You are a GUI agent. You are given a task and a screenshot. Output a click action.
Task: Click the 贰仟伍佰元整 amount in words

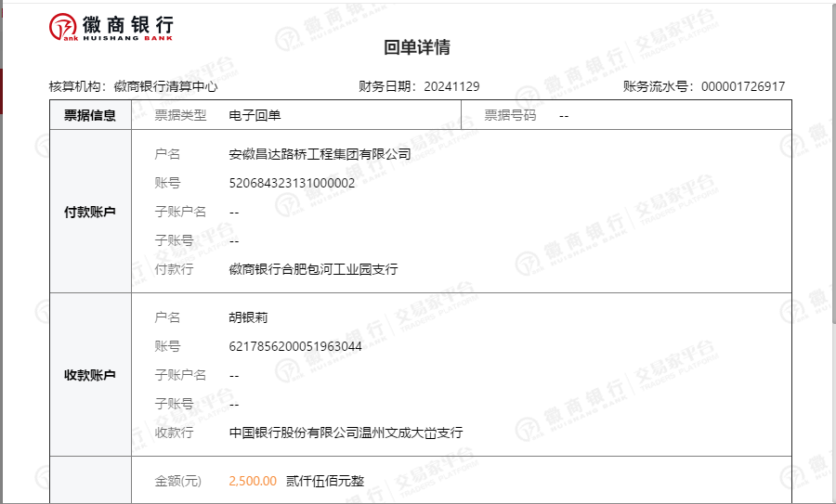point(325,481)
